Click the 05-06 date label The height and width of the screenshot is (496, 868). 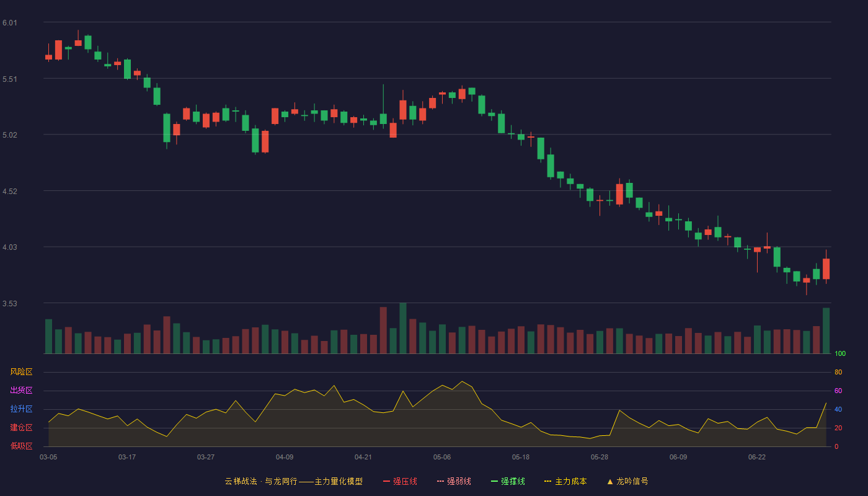(442, 457)
